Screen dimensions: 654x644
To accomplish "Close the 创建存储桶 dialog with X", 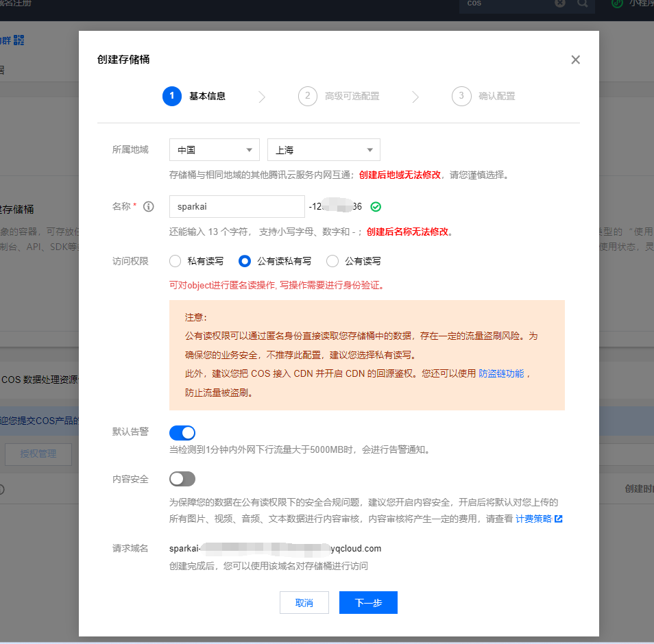I will 575,60.
